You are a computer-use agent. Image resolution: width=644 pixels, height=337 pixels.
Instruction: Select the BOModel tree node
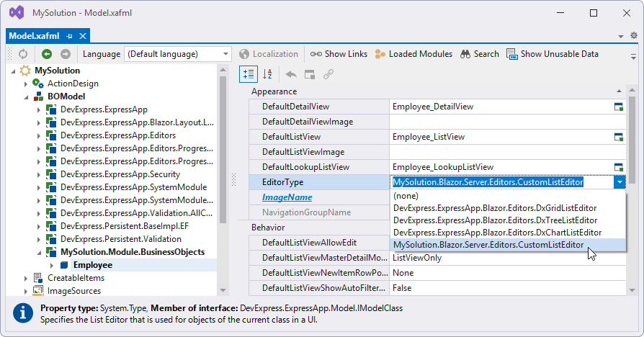(66, 96)
